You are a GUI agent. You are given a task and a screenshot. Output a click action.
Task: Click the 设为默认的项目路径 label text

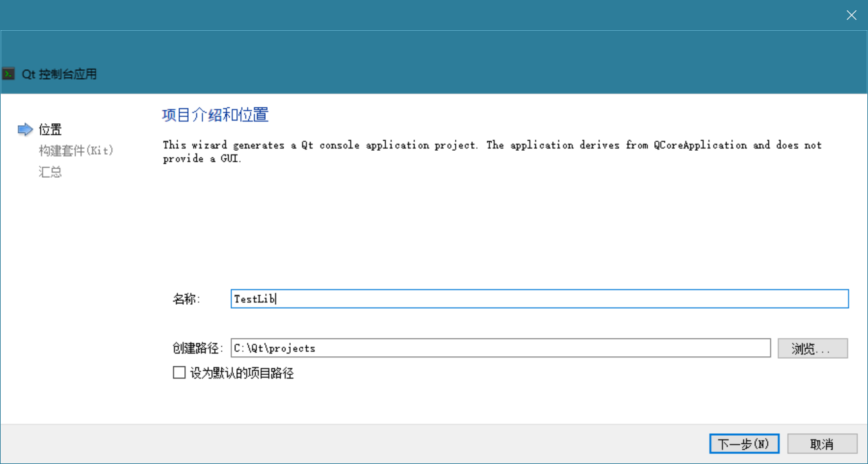242,374
